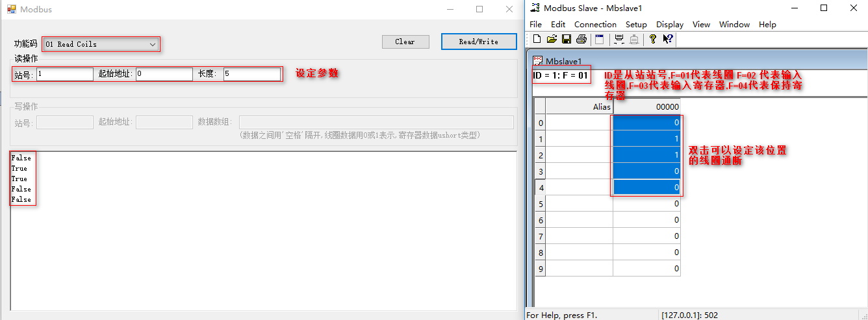Click row header 9 in slave table

541,269
